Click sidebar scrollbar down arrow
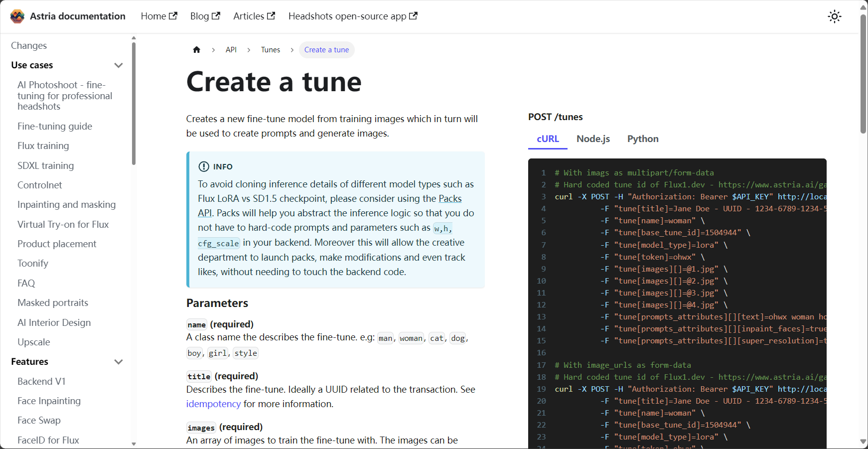 click(134, 444)
